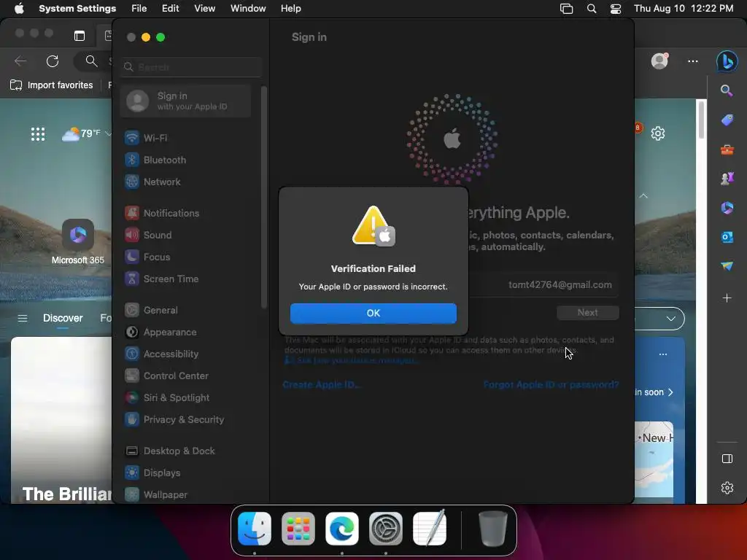This screenshot has width=747, height=560.
Task: Click Create Apple ID link
Action: coord(322,385)
